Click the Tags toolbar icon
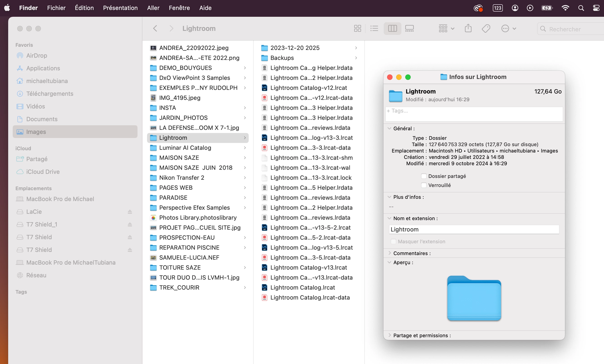 coord(486,28)
